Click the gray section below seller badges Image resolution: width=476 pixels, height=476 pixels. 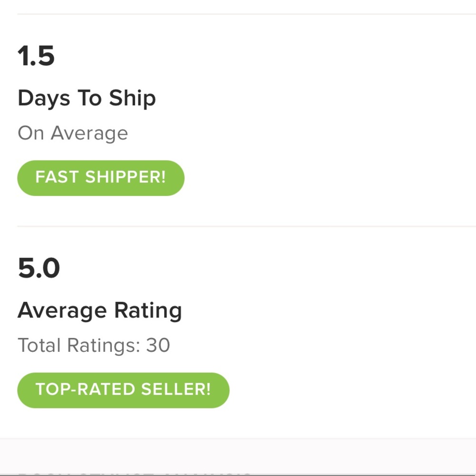pyautogui.click(x=238, y=455)
